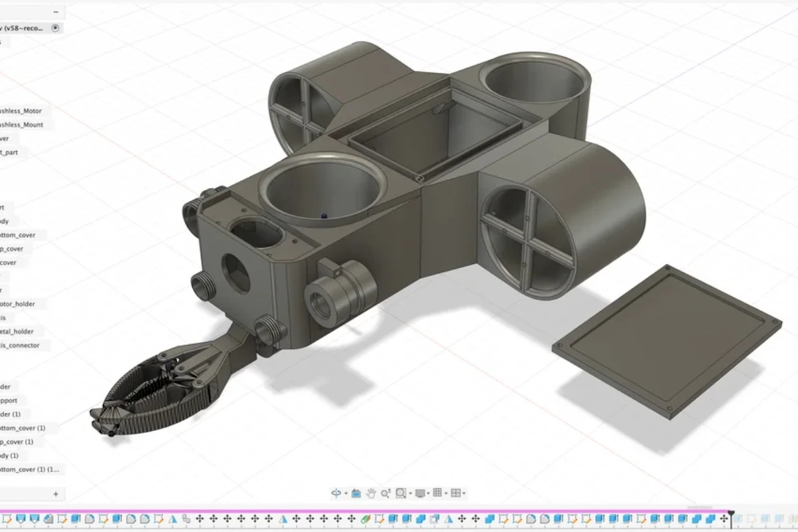Click the first sketch feature in timeline

(8, 518)
